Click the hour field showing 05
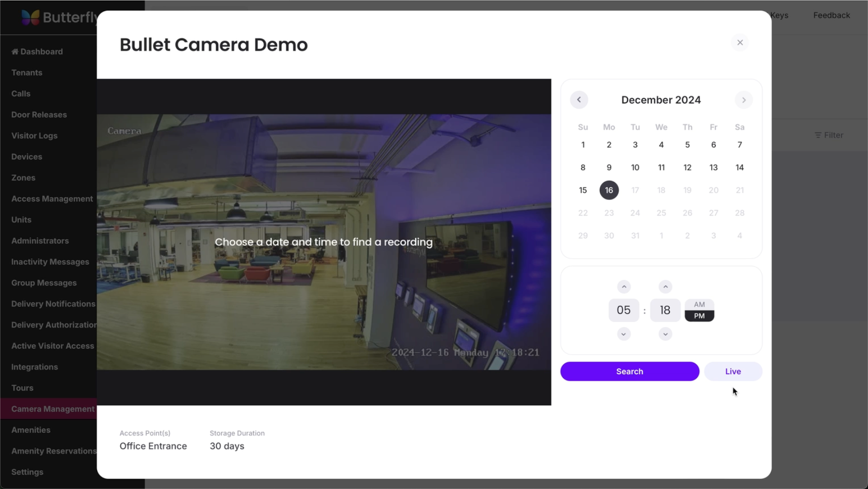Viewport: 868px width, 489px height. 624,310
